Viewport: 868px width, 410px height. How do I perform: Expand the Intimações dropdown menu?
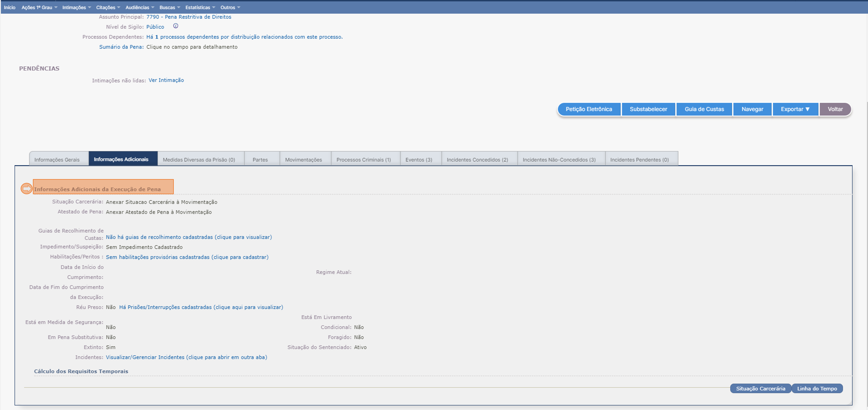pos(77,7)
